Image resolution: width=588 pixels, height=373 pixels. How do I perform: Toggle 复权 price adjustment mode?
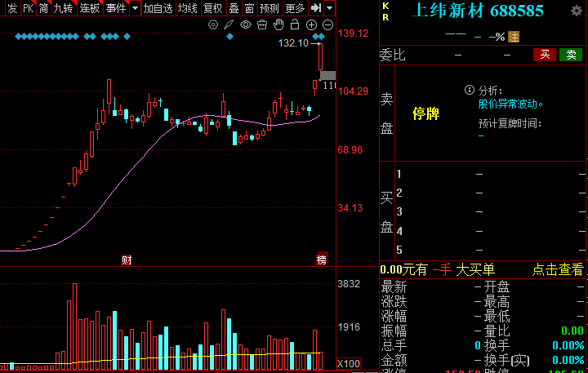coord(212,8)
